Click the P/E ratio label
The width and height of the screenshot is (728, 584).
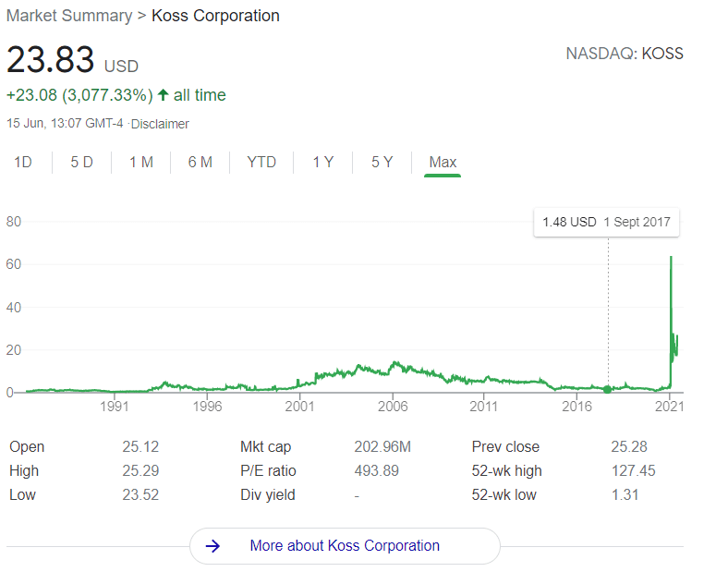[268, 470]
